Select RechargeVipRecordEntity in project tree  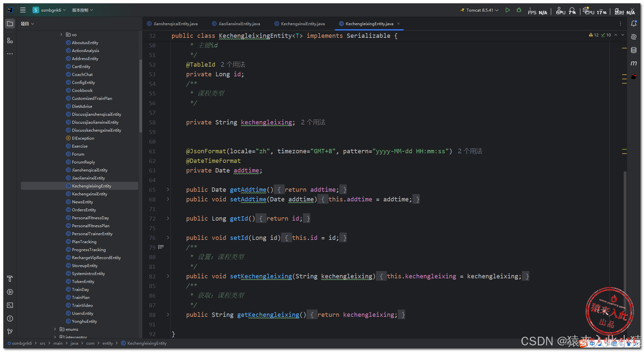click(x=93, y=257)
